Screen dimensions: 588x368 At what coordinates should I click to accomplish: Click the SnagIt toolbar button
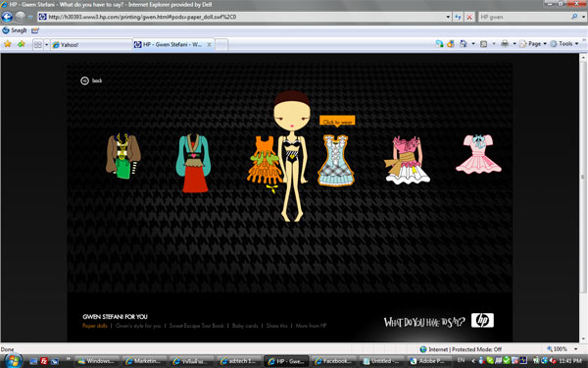(x=15, y=30)
